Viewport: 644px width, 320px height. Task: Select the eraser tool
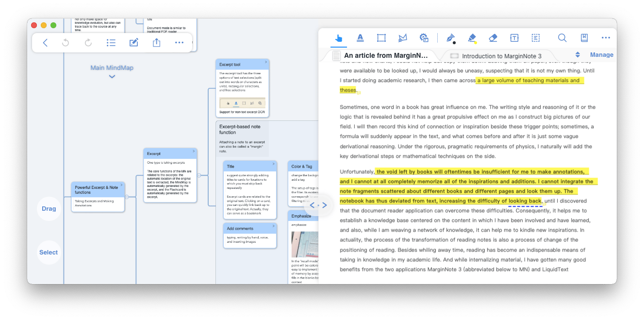[x=493, y=38]
